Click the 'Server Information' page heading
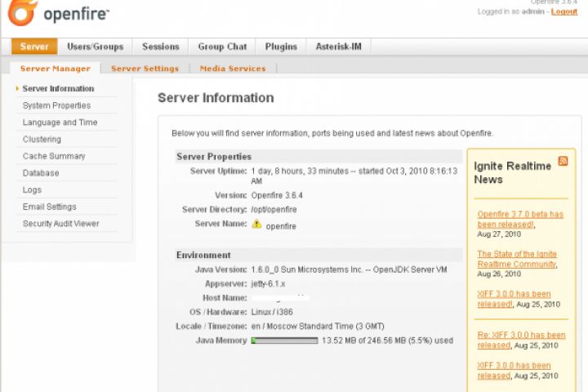This screenshot has height=392, width=588. (216, 98)
